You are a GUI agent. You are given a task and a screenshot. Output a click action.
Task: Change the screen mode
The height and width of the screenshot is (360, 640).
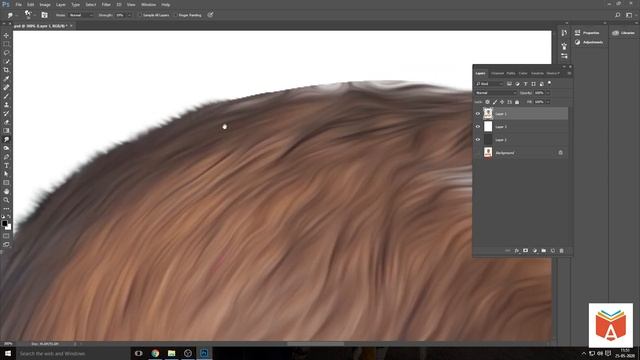(x=6, y=244)
